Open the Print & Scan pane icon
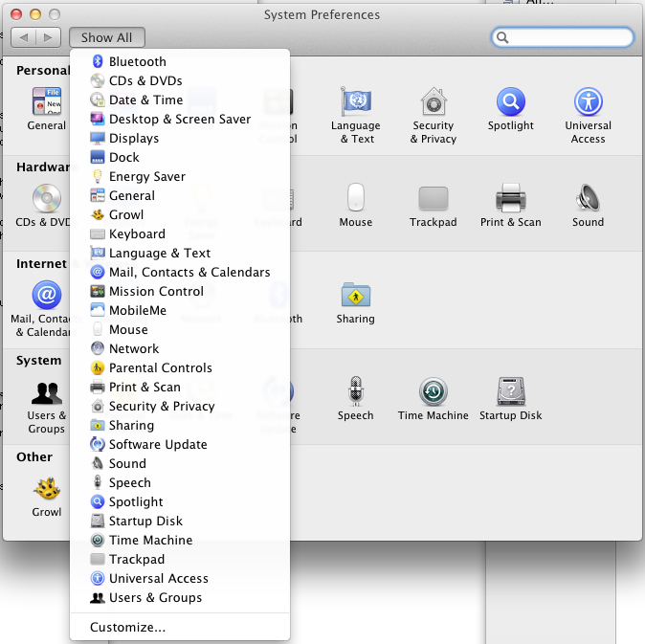 (510, 199)
